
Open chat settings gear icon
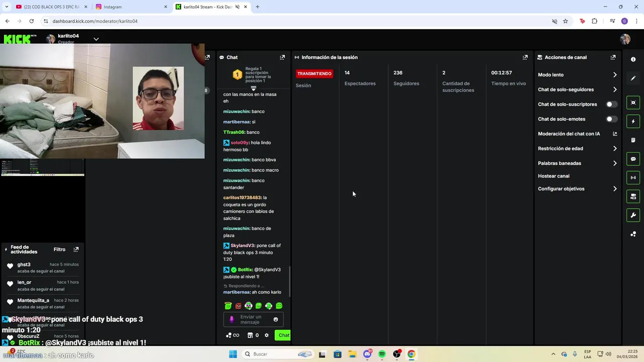tap(267, 335)
